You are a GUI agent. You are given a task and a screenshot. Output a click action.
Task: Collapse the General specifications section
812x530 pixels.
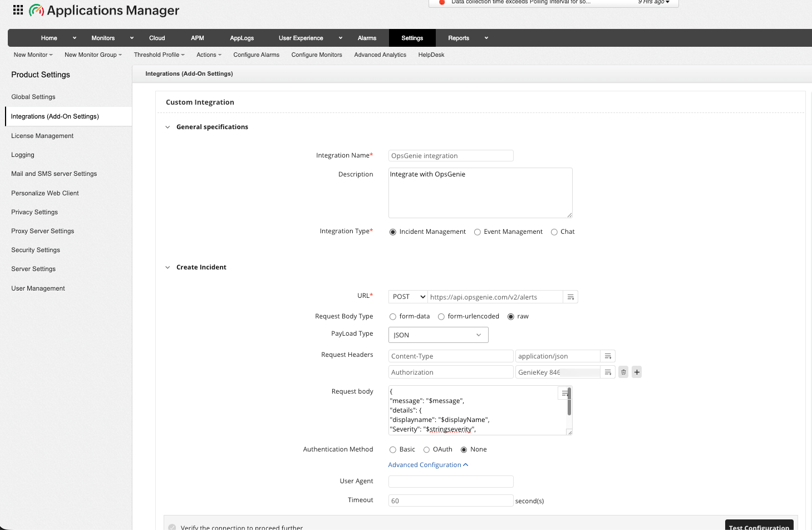[x=168, y=127]
